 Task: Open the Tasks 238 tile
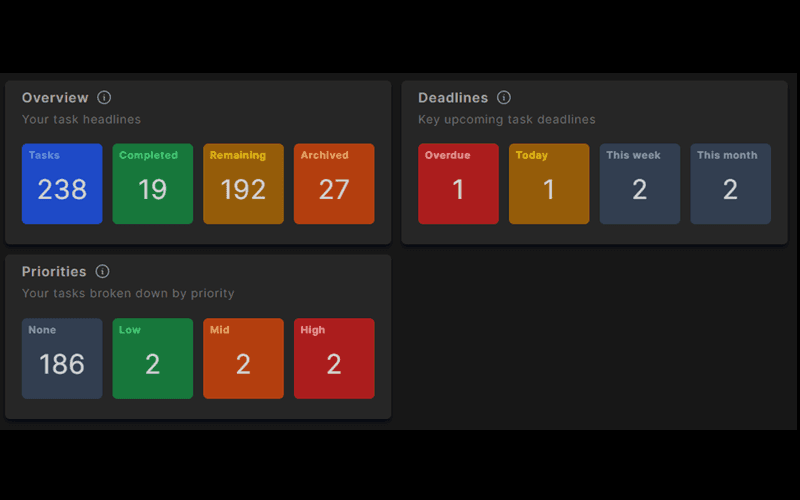(62, 184)
